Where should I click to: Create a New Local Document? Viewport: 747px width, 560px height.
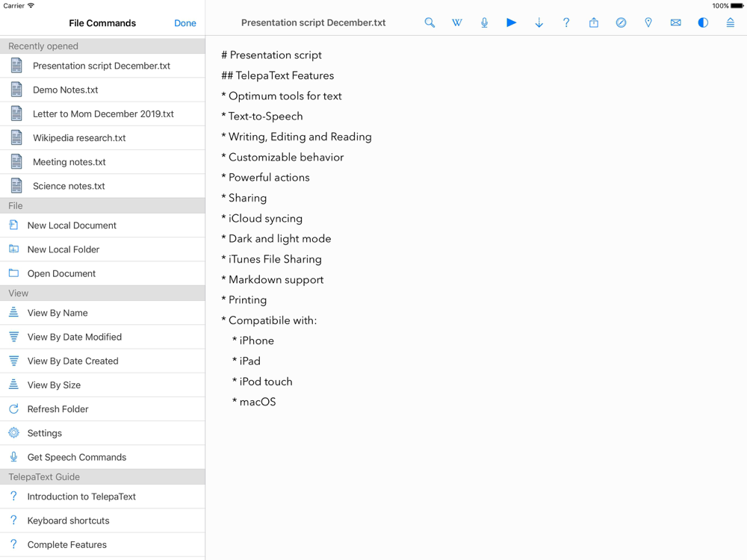(x=102, y=225)
